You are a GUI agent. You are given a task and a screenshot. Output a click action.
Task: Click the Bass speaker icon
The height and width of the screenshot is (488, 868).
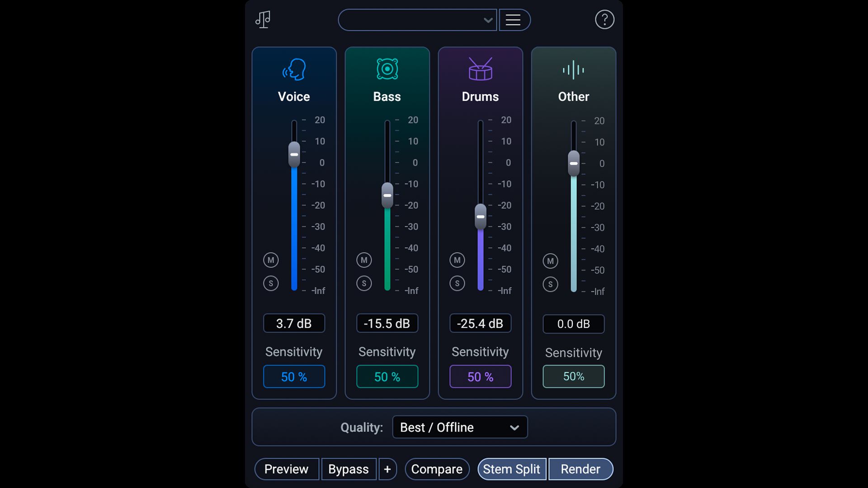(387, 69)
